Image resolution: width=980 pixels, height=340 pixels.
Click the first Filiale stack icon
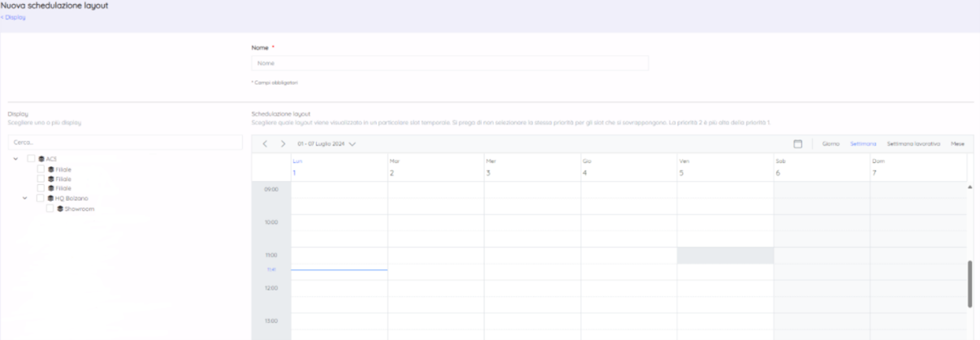51,169
